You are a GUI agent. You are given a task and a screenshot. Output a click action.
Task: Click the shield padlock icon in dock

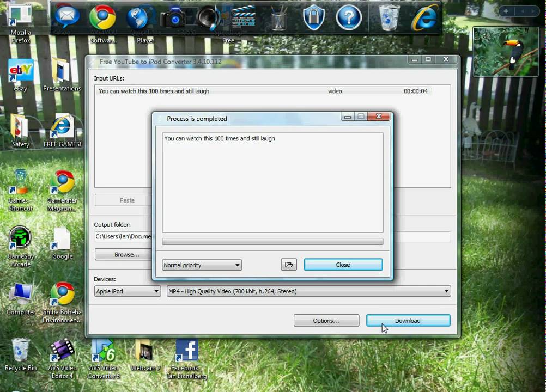313,17
